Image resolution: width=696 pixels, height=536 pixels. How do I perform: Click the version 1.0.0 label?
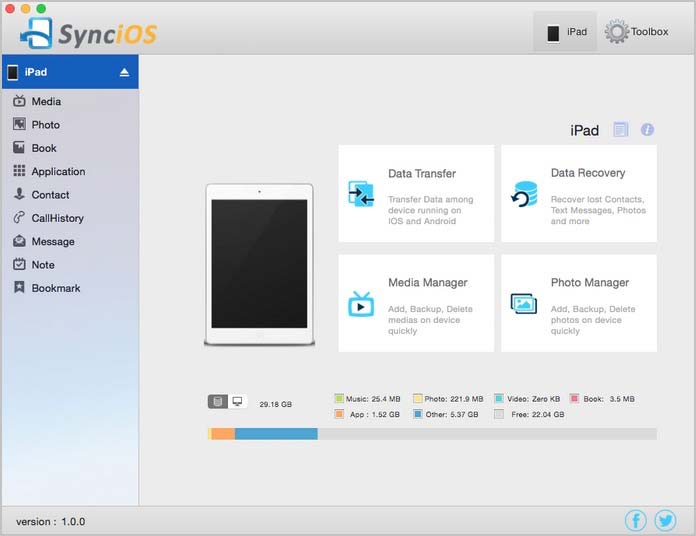tap(51, 521)
